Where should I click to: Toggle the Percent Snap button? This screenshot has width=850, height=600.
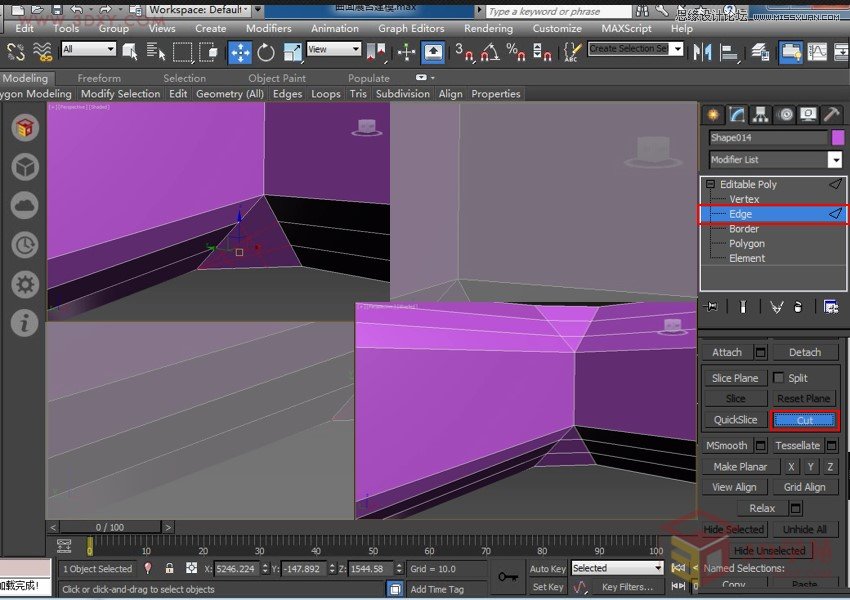(516, 53)
